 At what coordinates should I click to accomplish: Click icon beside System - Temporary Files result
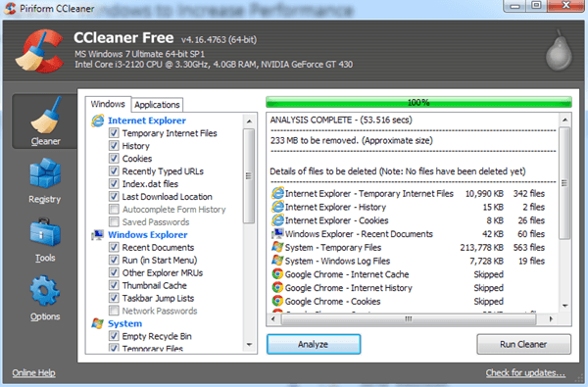click(277, 247)
